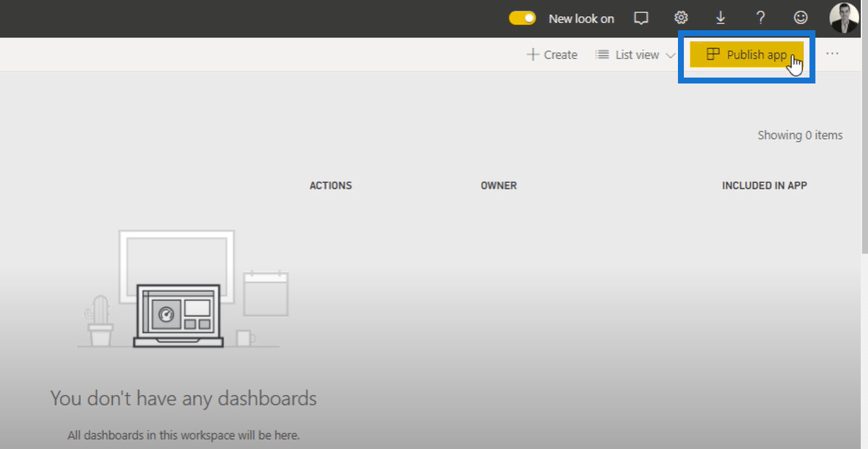Viewport: 868px width, 449px height.
Task: Click the Publish app button
Action: 746,55
